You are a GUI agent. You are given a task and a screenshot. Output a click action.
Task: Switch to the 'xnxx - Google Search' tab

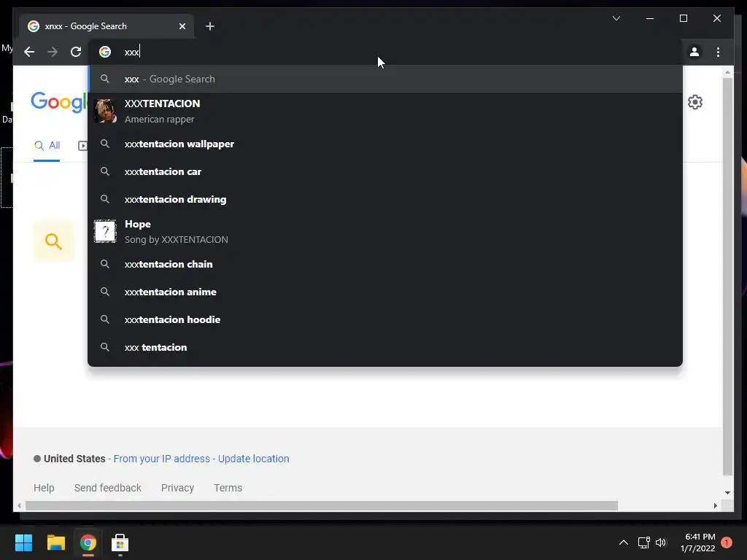click(x=107, y=26)
